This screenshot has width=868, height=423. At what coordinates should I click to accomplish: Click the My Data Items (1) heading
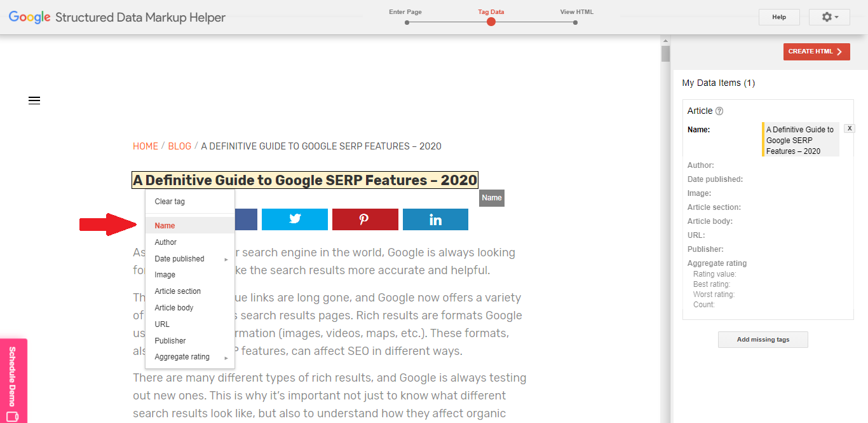[x=719, y=83]
